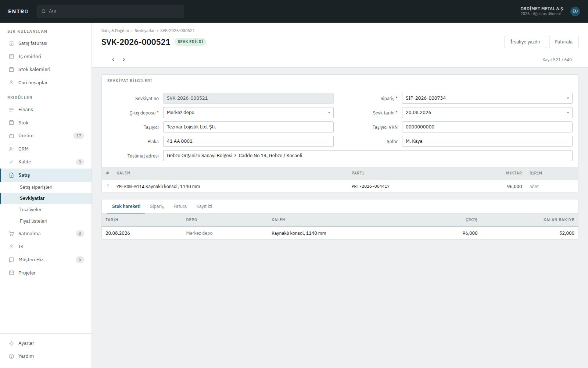Image resolution: width=588 pixels, height=368 pixels.
Task: Select the CRM module icon
Action: 11,149
